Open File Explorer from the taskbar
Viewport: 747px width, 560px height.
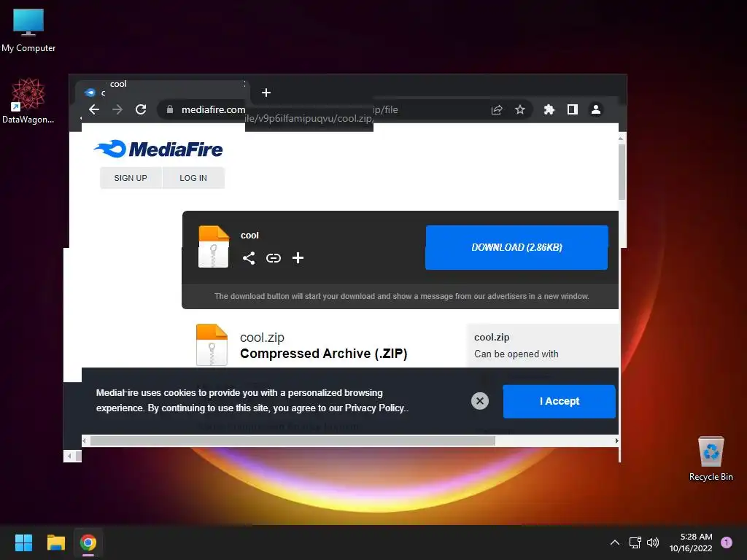(x=55, y=542)
